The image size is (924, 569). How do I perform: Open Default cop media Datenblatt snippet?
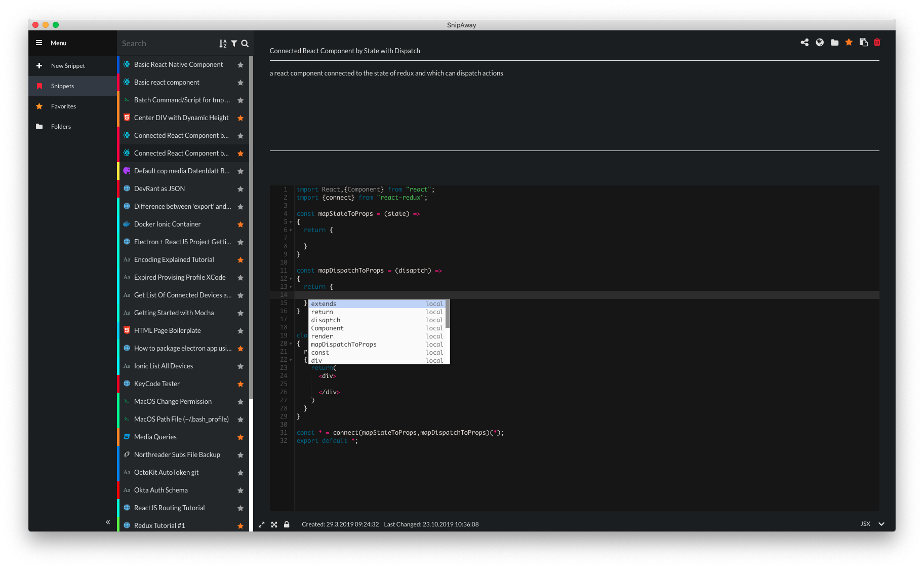pos(183,171)
